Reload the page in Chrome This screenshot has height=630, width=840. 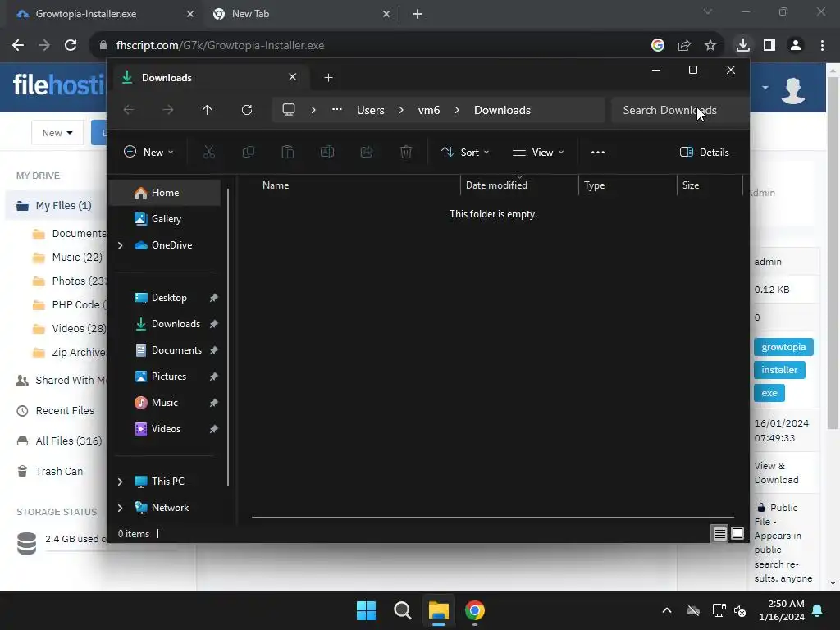pos(71,45)
